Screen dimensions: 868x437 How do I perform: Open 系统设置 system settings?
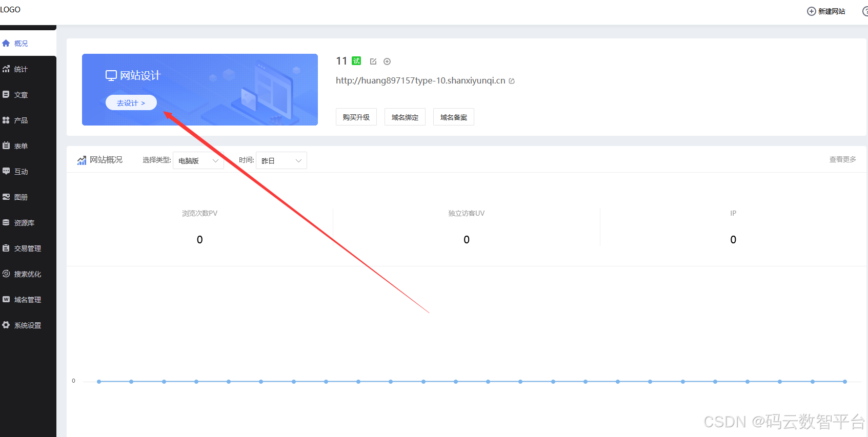(27, 325)
